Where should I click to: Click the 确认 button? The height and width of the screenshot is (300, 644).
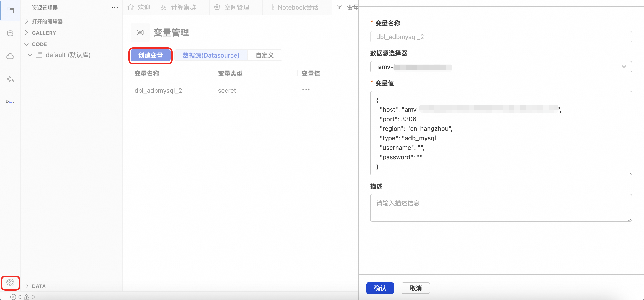[x=380, y=288]
